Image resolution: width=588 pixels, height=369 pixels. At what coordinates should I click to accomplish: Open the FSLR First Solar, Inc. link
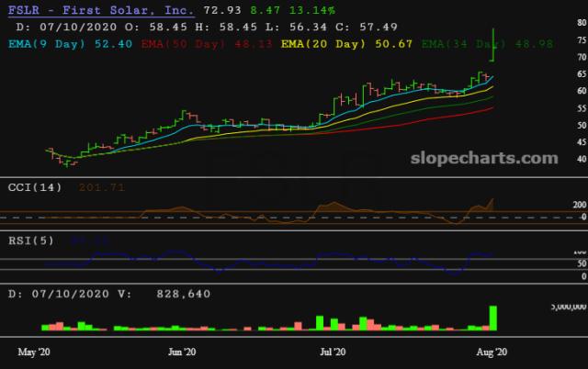pyautogui.click(x=101, y=10)
